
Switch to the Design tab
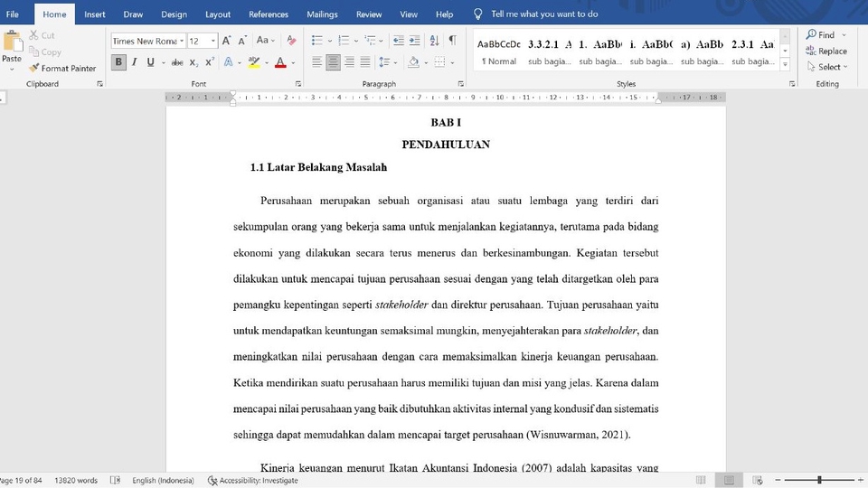174,14
